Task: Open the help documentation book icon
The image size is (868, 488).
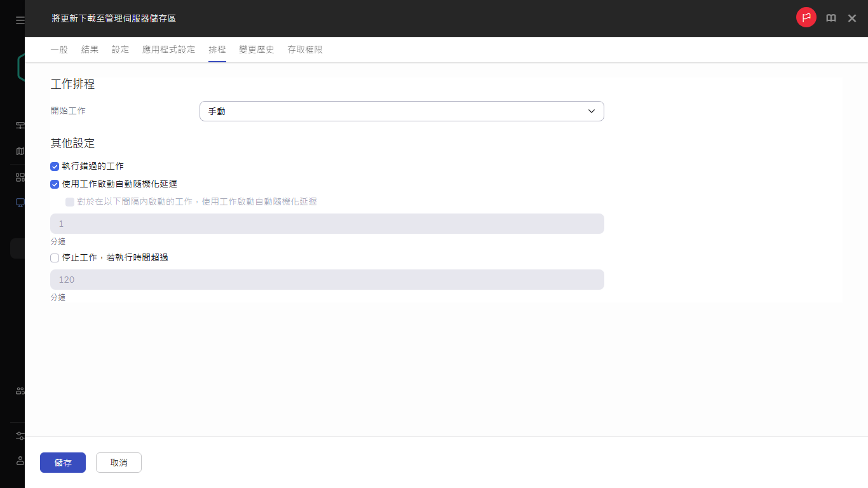Action: 831,18
